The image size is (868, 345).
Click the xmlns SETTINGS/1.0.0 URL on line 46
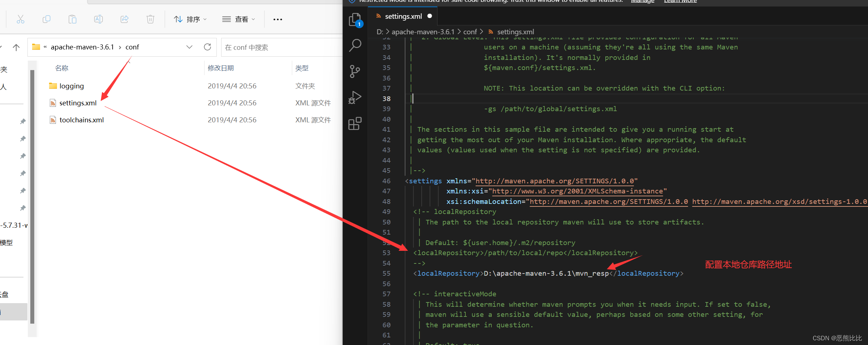554,181
